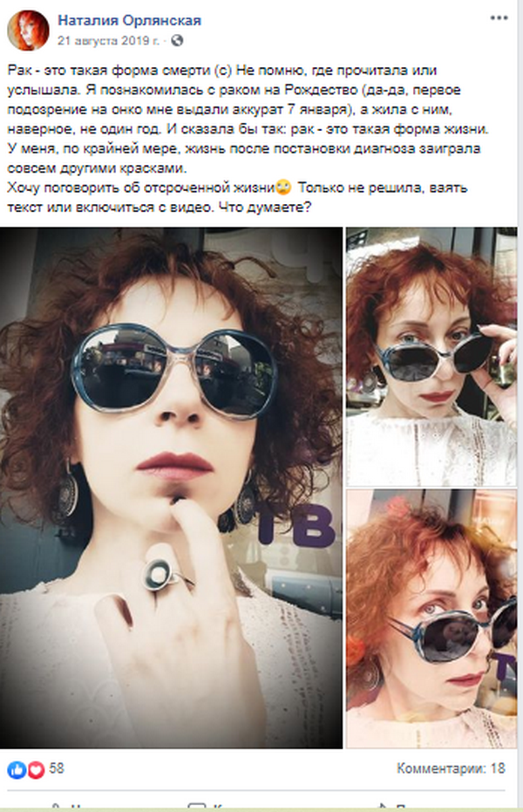
Task: Click the red heart reaction icon
Action: (x=36, y=770)
